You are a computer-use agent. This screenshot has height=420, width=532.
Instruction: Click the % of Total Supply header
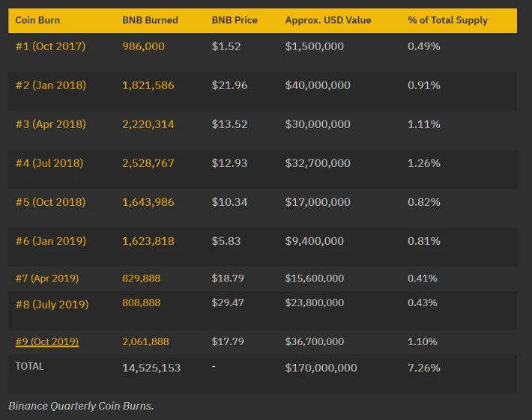pos(447,20)
